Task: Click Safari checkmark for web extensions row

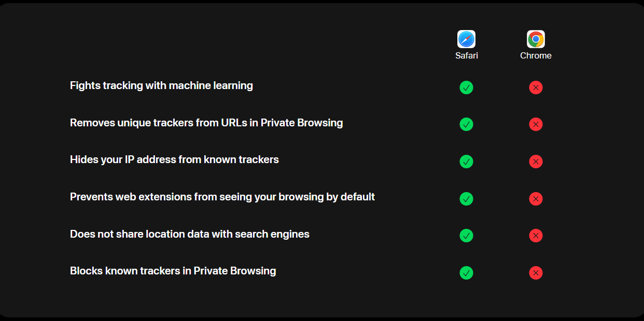Action: pyautogui.click(x=466, y=199)
